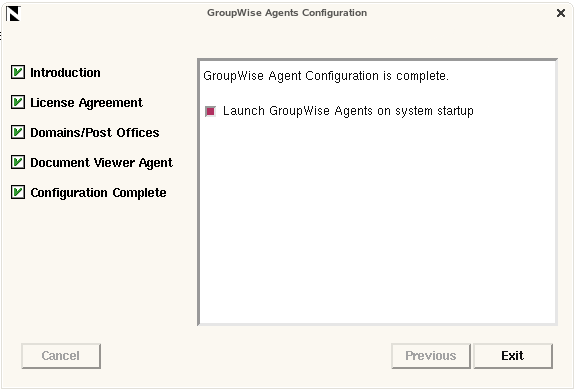Click the empty area of the white content panel

(378, 220)
